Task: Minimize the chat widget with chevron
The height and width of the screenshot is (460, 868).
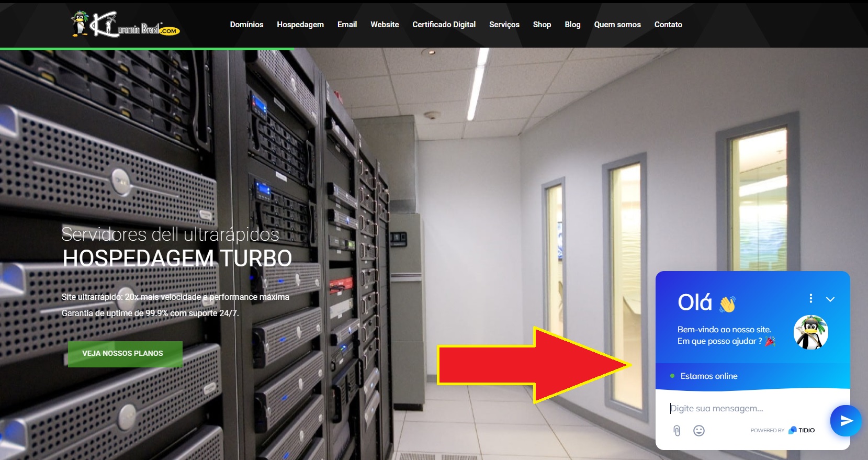Action: (830, 299)
